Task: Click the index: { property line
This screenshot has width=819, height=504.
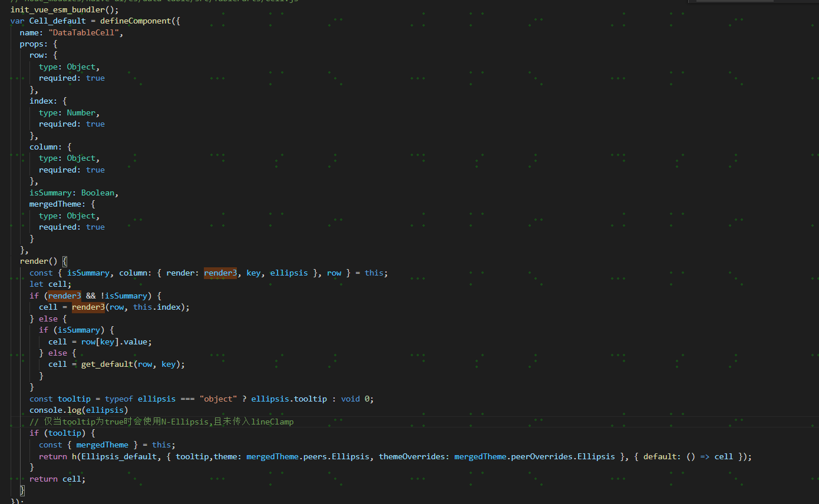Action: tap(48, 101)
